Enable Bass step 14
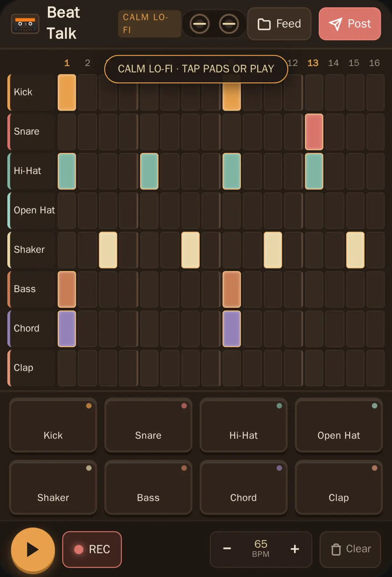This screenshot has width=392, height=577. coord(335,289)
